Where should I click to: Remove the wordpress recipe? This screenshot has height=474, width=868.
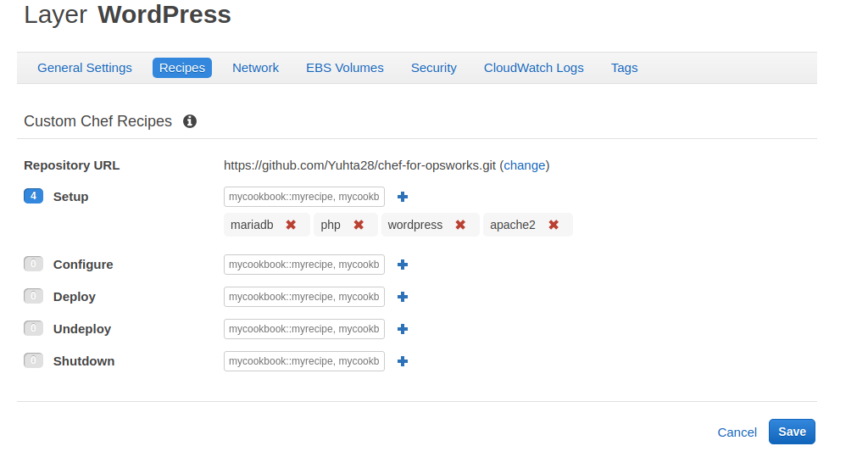(460, 225)
